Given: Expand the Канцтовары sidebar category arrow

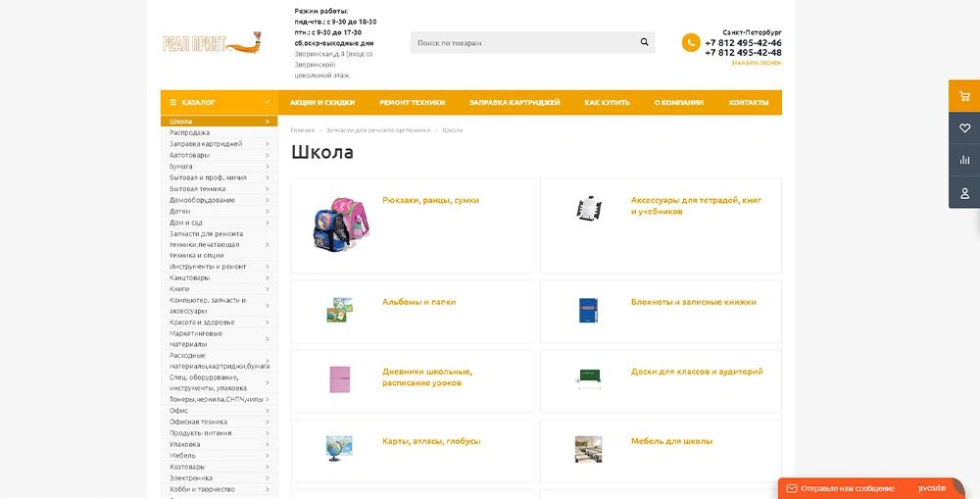Looking at the screenshot, I should 267,277.
